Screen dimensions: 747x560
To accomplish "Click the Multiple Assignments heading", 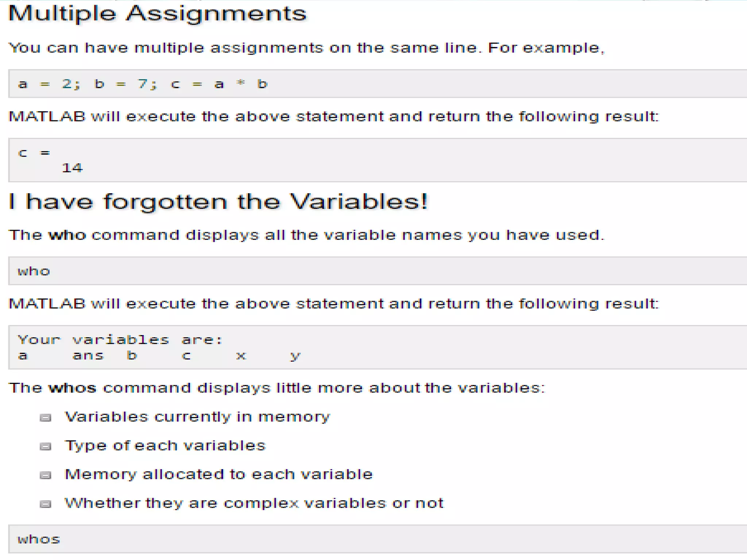I will click(157, 14).
